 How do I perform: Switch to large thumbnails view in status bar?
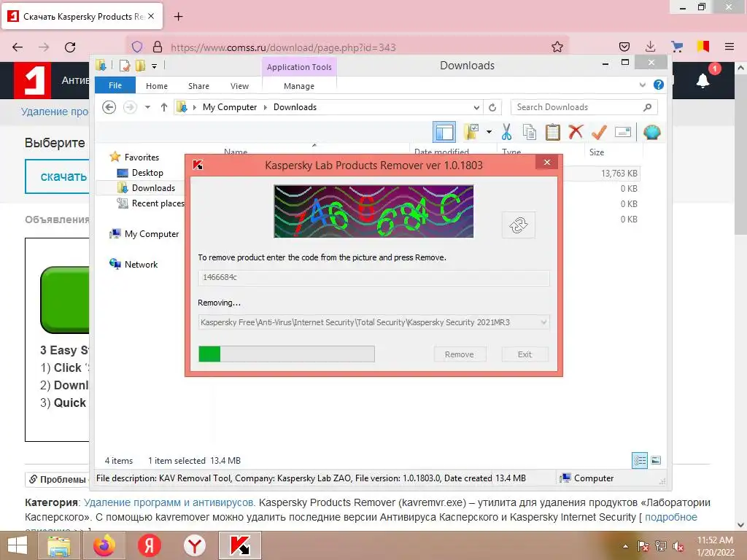click(656, 460)
